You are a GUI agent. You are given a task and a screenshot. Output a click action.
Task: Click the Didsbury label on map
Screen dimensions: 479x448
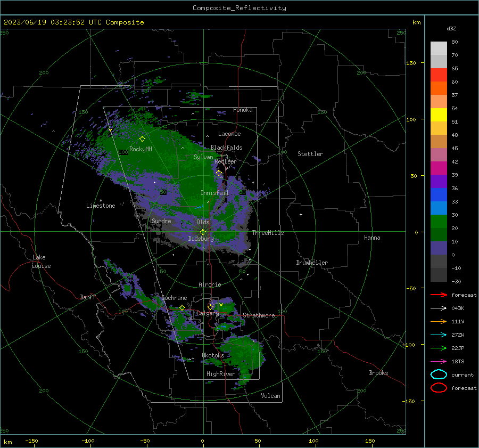point(201,239)
